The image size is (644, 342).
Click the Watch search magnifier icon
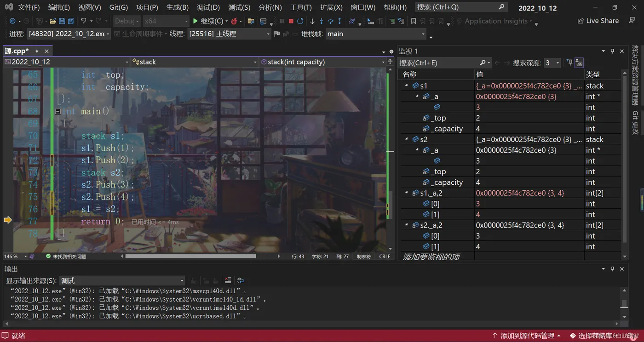pos(483,63)
